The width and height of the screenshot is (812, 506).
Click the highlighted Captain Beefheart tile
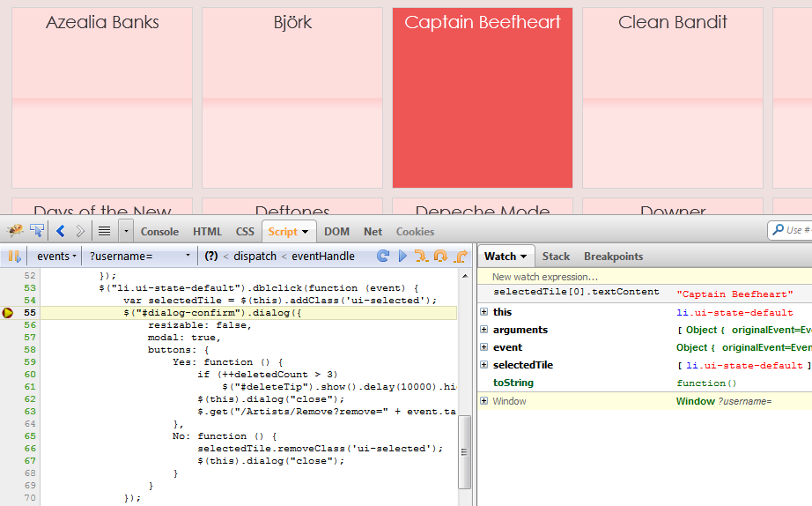(483, 98)
